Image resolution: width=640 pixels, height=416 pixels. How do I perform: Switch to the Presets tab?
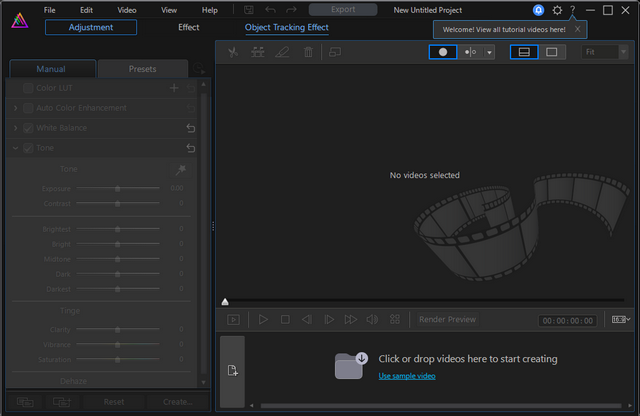142,69
